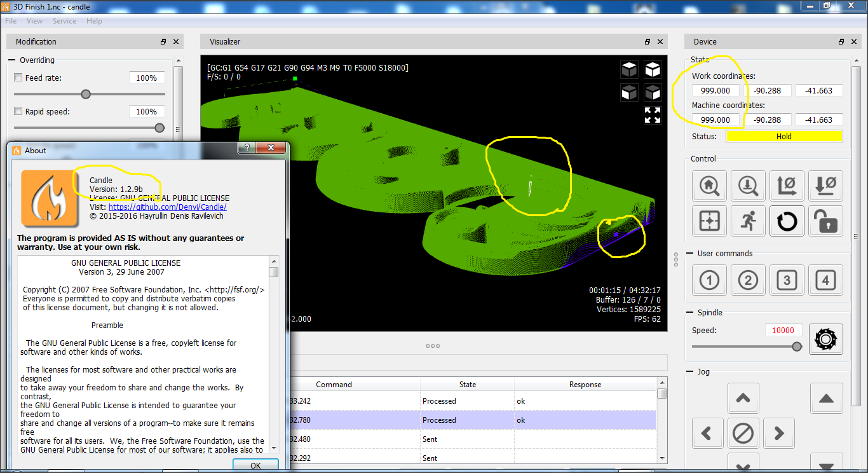Viewport: 868px width, 473px height.
Task: Open the Candle GitHub link
Action: point(167,207)
